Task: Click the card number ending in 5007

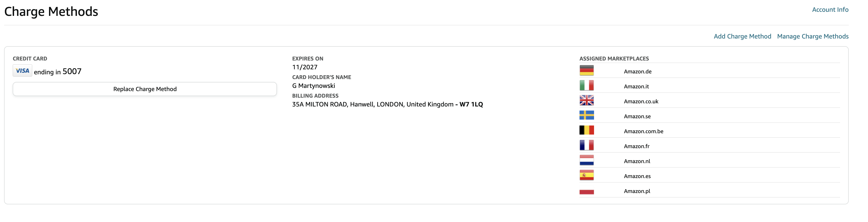Action: (x=58, y=72)
